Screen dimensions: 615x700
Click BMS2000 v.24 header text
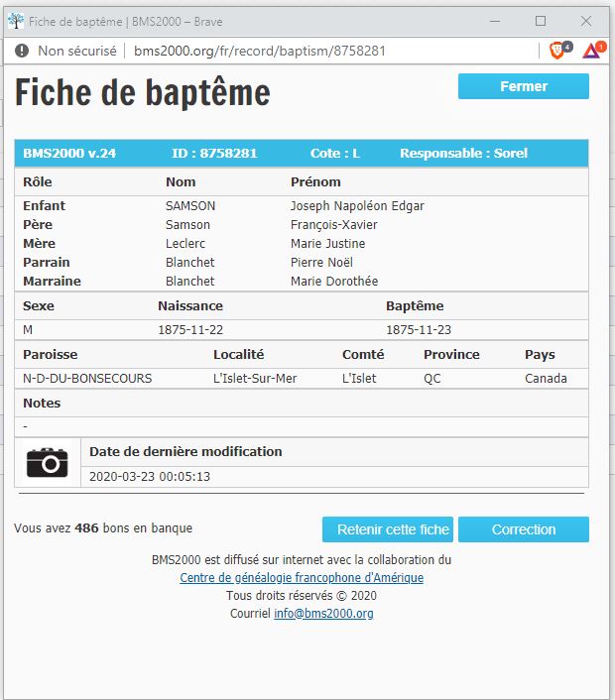click(x=69, y=153)
